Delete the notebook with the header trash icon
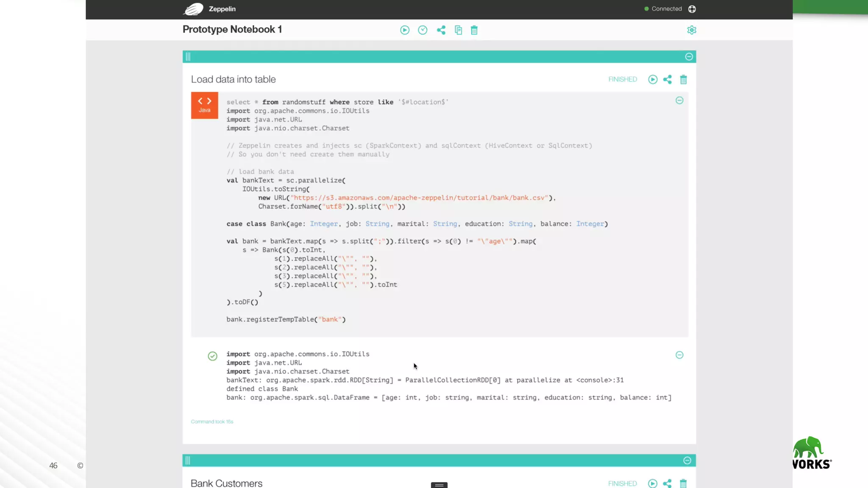 pos(474,30)
